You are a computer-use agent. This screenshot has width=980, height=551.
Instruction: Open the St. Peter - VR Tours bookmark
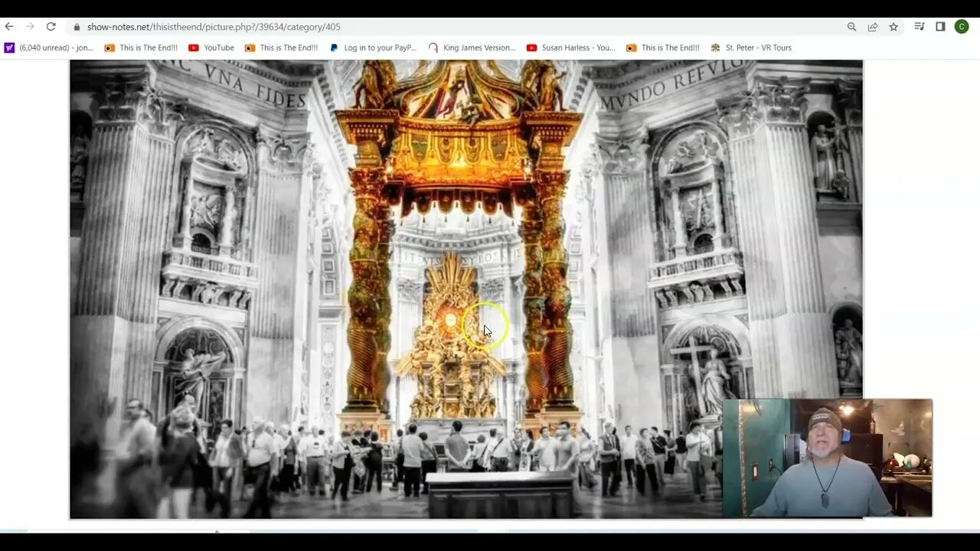(751, 47)
